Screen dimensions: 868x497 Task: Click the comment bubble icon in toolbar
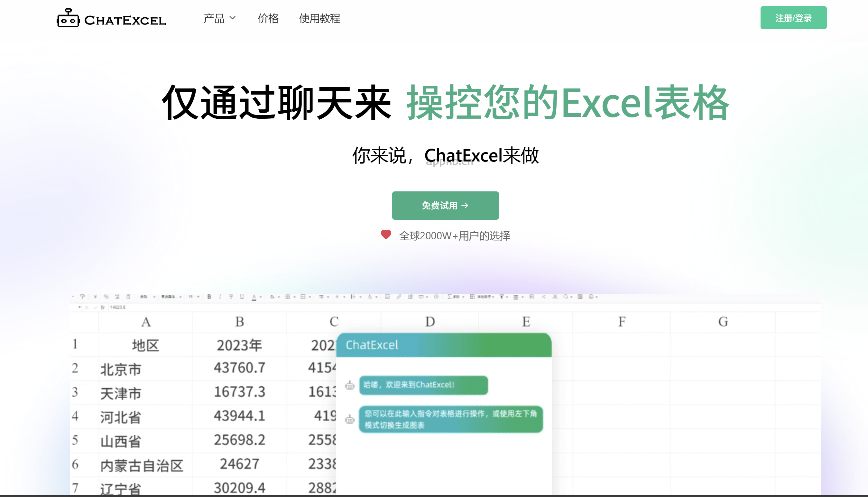(421, 297)
